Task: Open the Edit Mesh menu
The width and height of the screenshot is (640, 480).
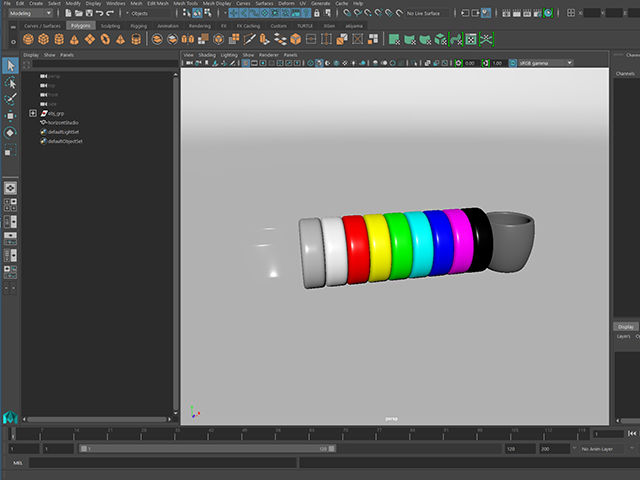Action: click(158, 3)
